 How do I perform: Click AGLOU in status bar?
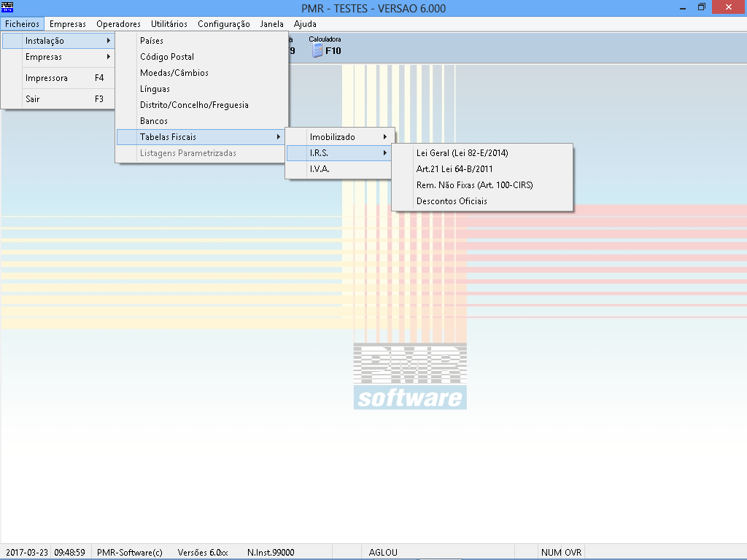383,553
